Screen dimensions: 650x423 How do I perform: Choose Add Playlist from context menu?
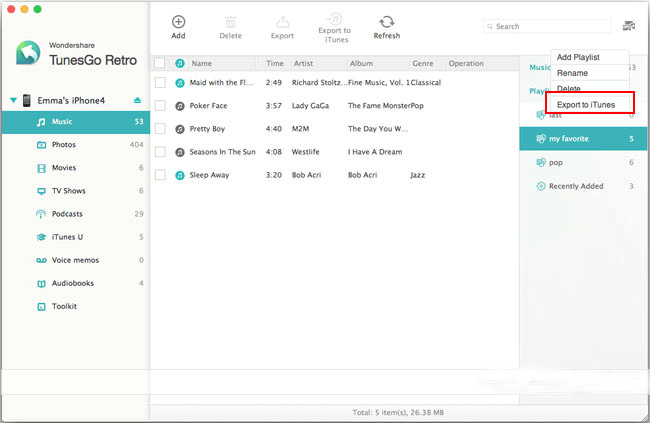coord(589,57)
